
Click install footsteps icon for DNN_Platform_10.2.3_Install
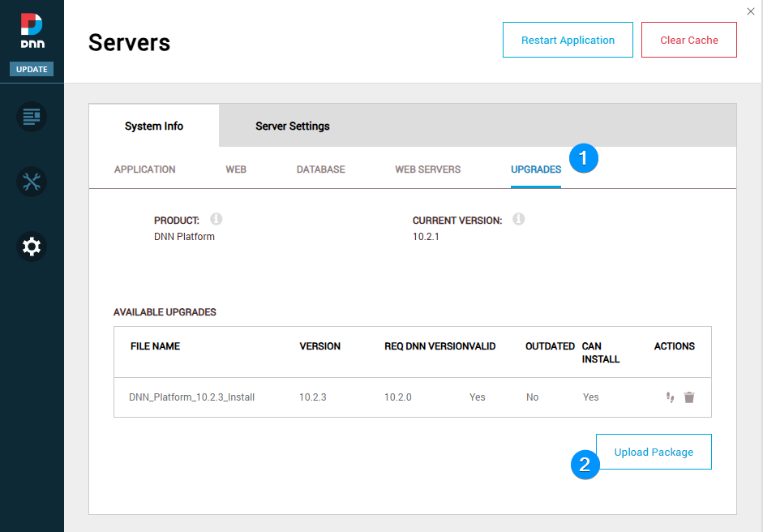[670, 397]
